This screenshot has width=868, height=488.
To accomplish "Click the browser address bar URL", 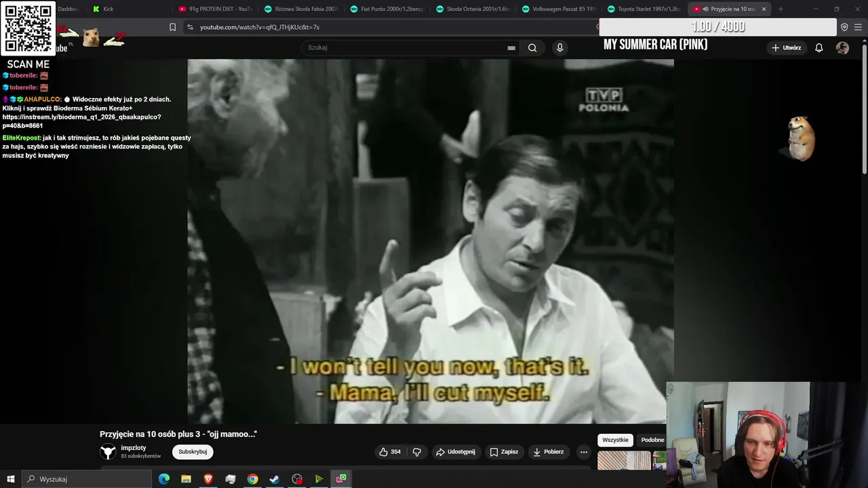I will tap(260, 27).
